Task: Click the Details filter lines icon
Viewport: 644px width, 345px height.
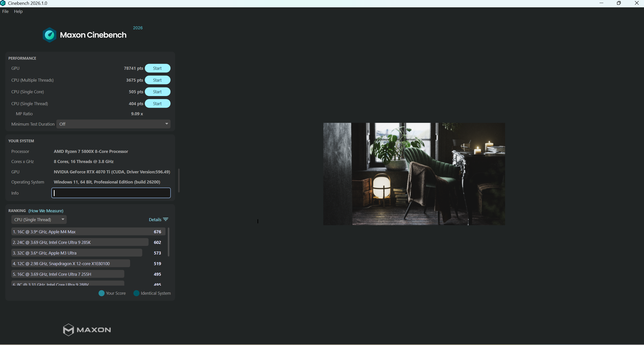Action: pos(166,219)
